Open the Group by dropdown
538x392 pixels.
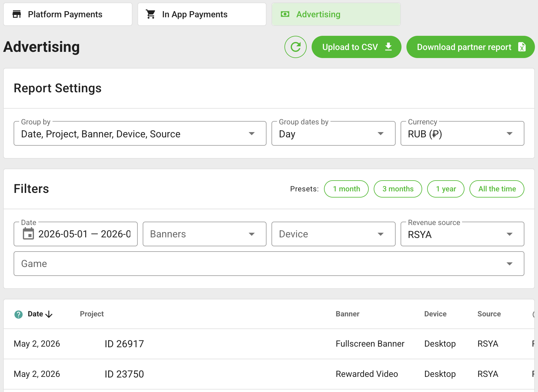click(x=140, y=133)
